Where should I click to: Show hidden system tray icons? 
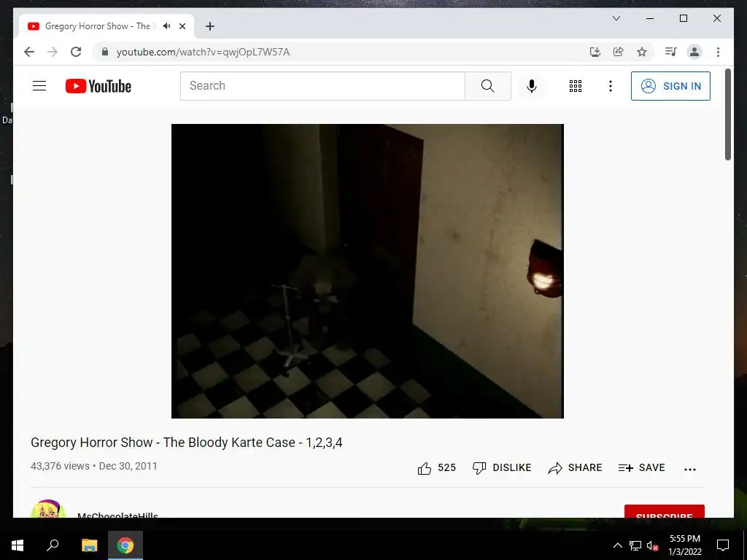click(617, 545)
